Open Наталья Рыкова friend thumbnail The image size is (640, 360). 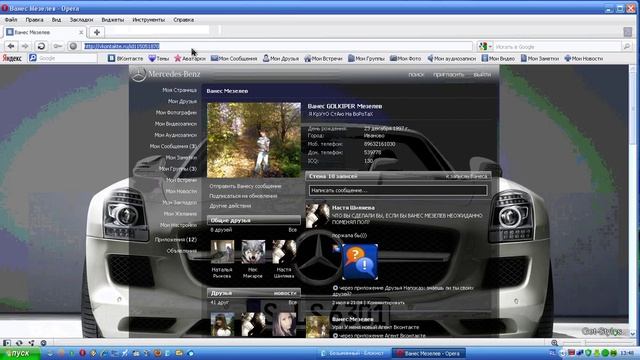point(222,251)
